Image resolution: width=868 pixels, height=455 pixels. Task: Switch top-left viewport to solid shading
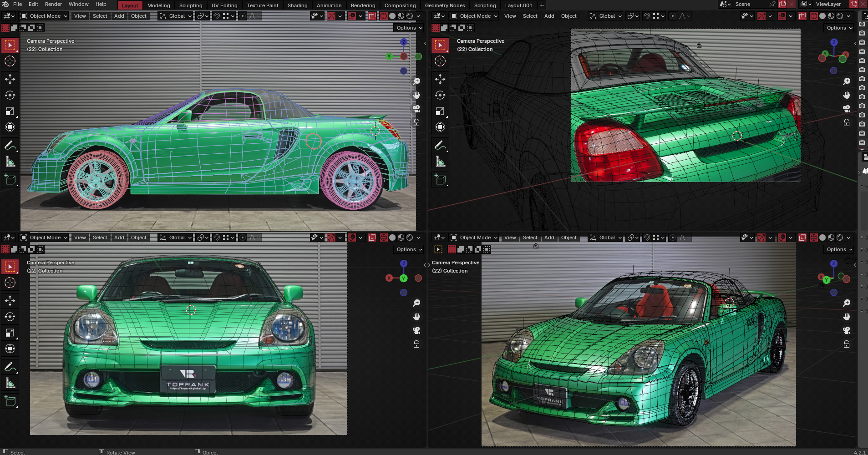[392, 16]
